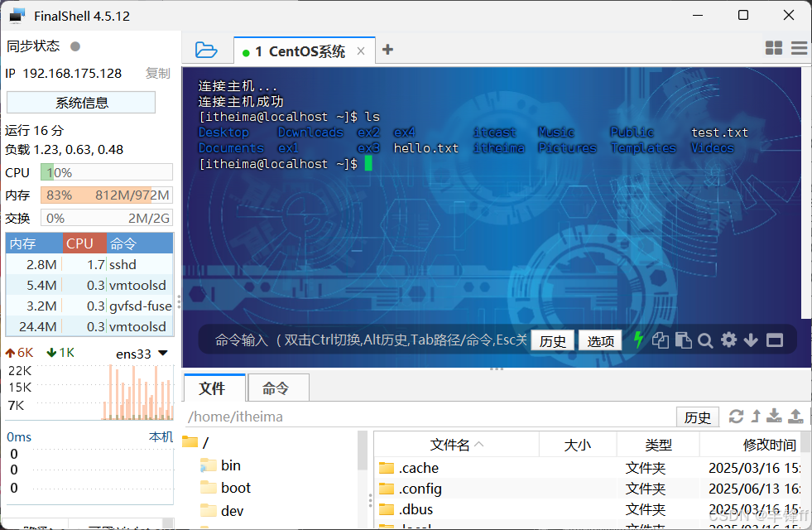Screen dimensions: 812x530
Task: Open path 历史 in file panel
Action: tap(698, 417)
